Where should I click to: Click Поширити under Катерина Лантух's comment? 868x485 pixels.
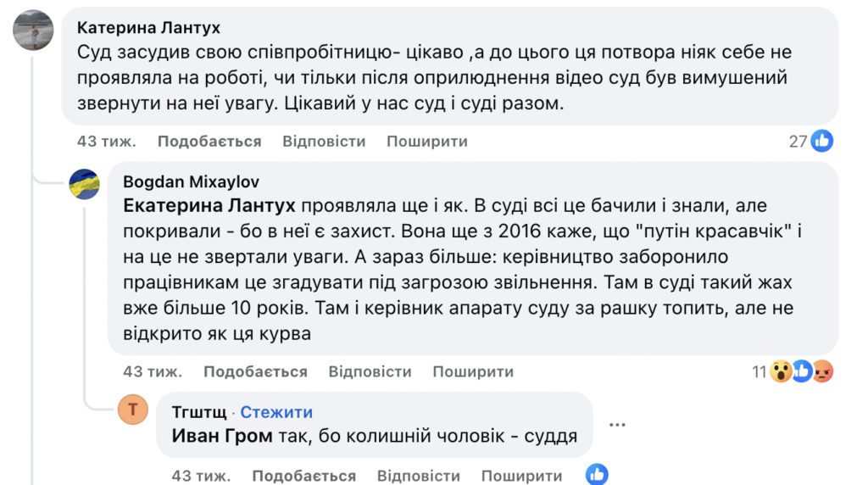[x=427, y=142]
